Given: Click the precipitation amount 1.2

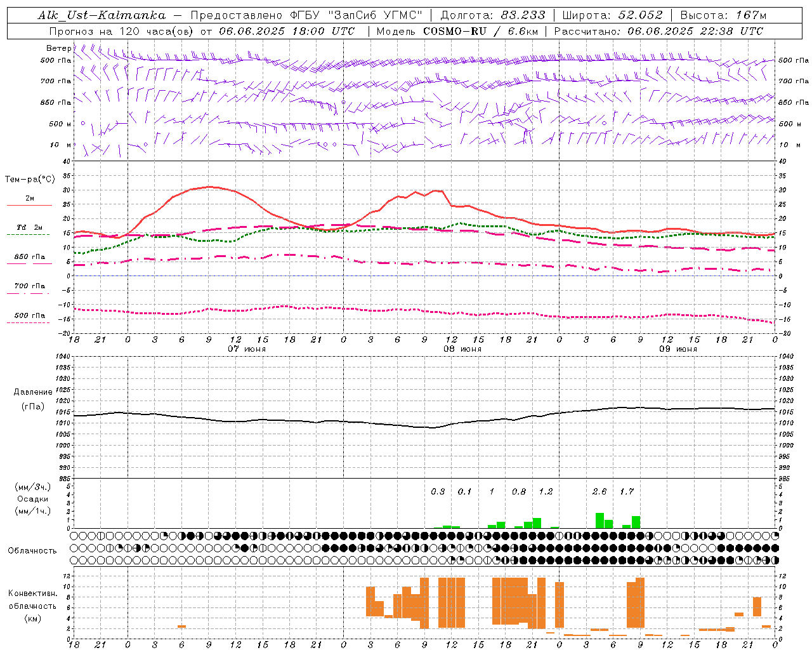Looking at the screenshot, I should tap(546, 492).
